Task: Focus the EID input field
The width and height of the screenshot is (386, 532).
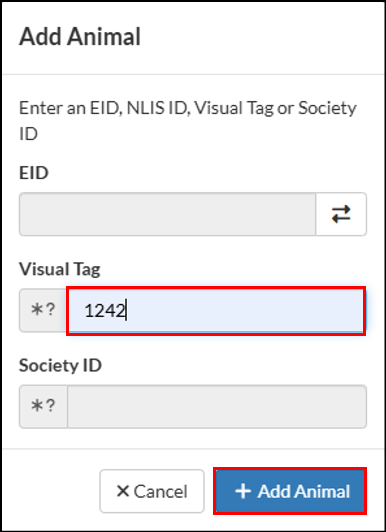Action: [x=168, y=214]
